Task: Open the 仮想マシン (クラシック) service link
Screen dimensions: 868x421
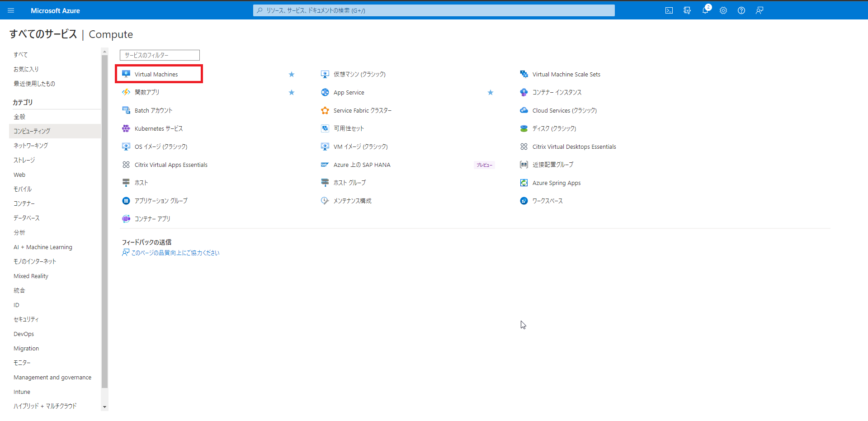Action: [359, 74]
